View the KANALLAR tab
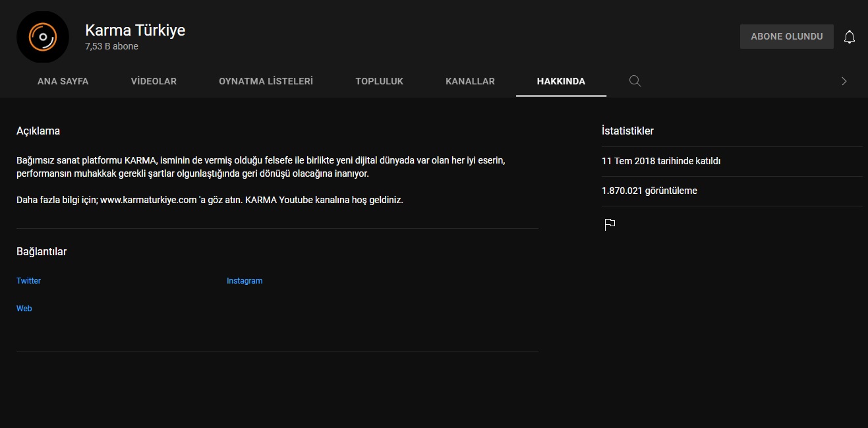The width and height of the screenshot is (868, 428). point(470,81)
